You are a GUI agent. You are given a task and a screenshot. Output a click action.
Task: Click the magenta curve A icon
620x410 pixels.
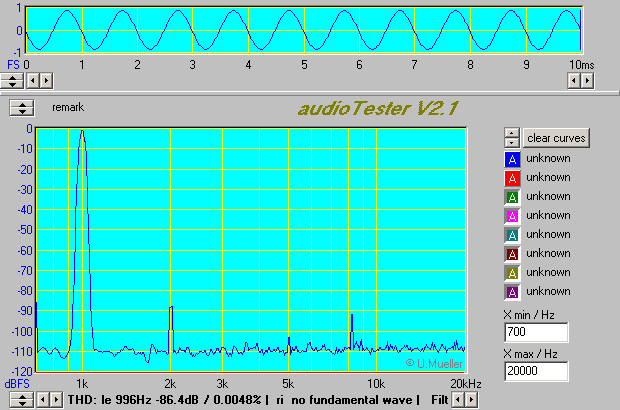tap(512, 216)
